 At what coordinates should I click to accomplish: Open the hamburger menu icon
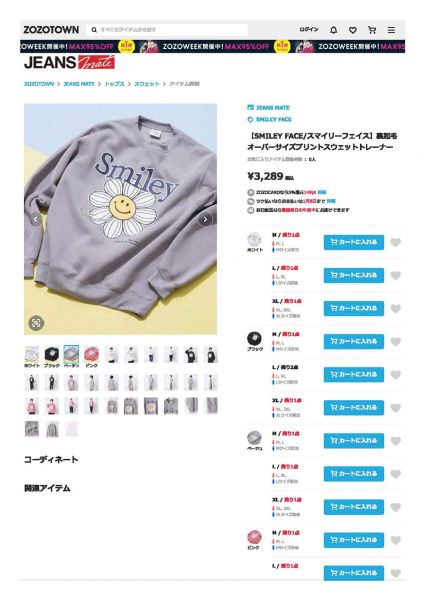coord(391,30)
